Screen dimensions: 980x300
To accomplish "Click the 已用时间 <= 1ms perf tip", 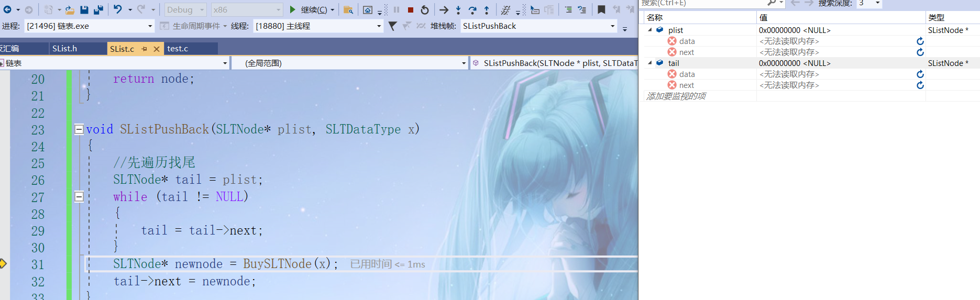I will tap(388, 264).
